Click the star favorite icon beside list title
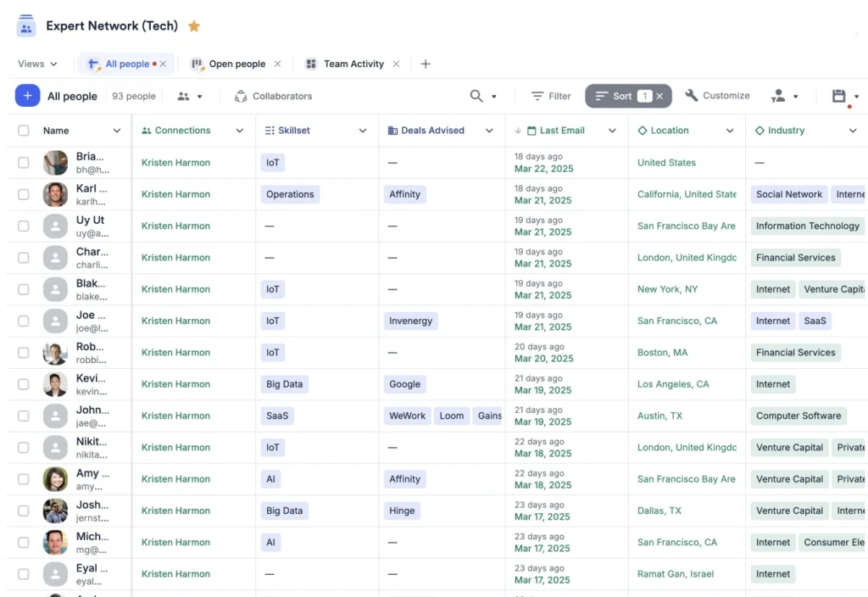Viewport: 868px width, 597px height. pos(194,26)
